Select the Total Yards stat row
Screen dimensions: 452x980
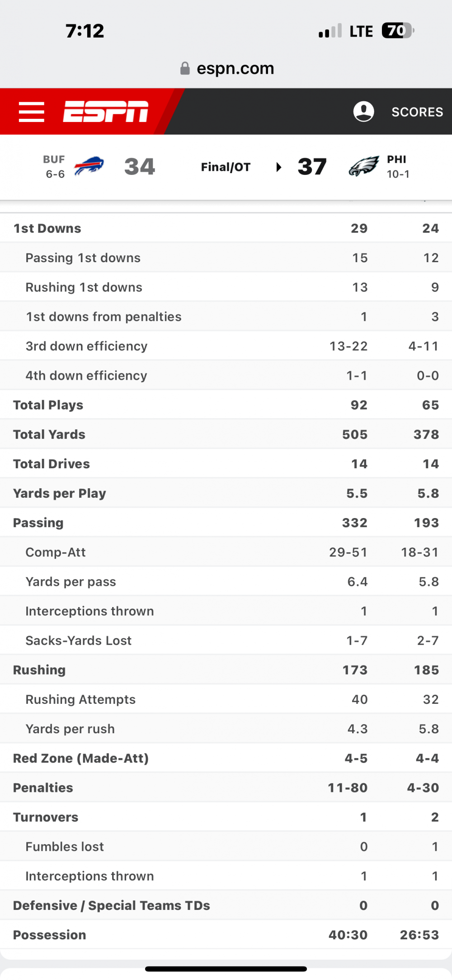click(x=226, y=434)
